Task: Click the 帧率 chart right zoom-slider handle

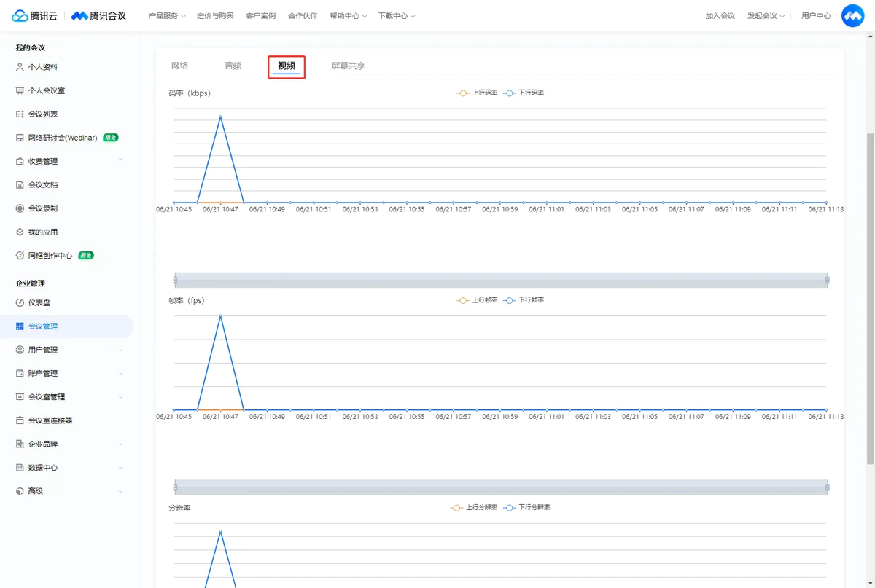Action: [827, 487]
